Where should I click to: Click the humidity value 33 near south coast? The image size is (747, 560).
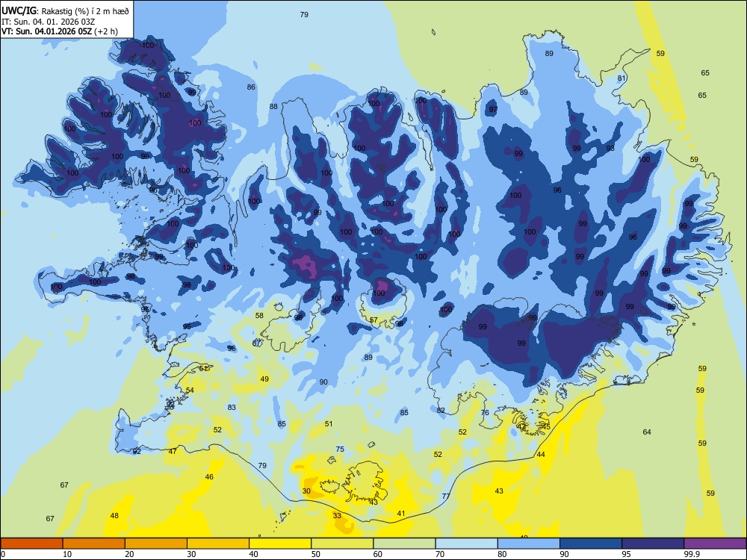pyautogui.click(x=337, y=516)
